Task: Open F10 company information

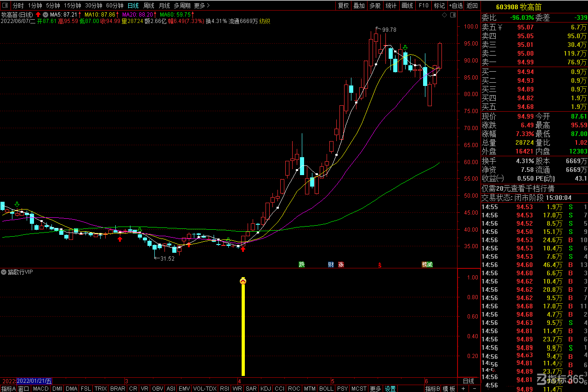Action: click(x=424, y=6)
